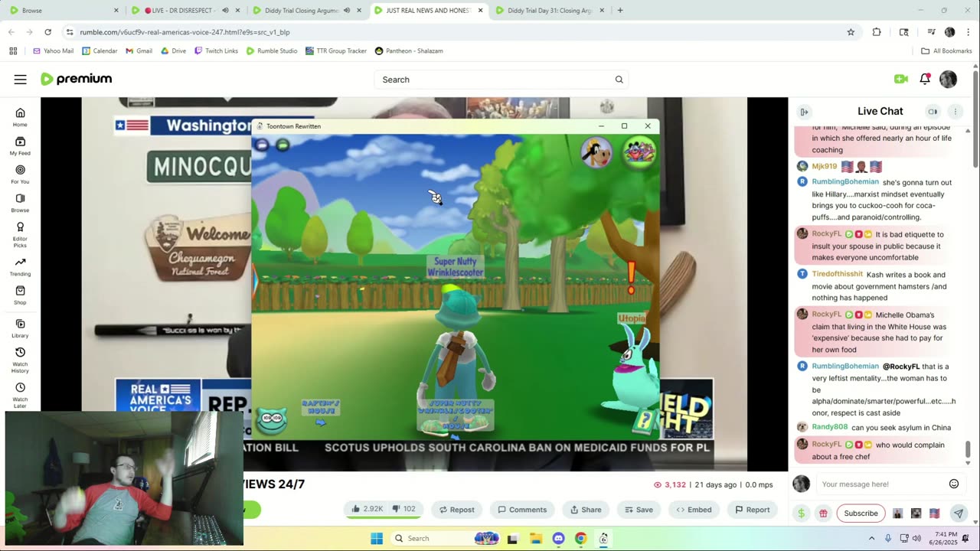Open the Chrome three-dot menu
This screenshot has height=551, width=980.
pyautogui.click(x=969, y=32)
